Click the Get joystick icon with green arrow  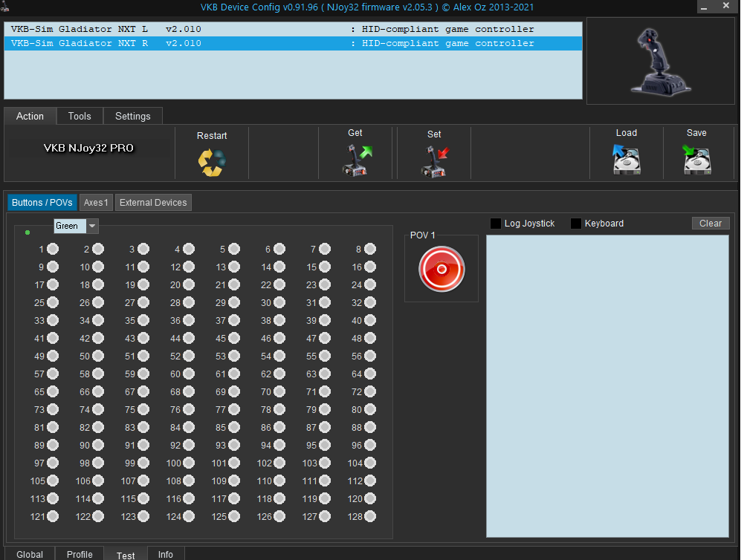point(356,161)
